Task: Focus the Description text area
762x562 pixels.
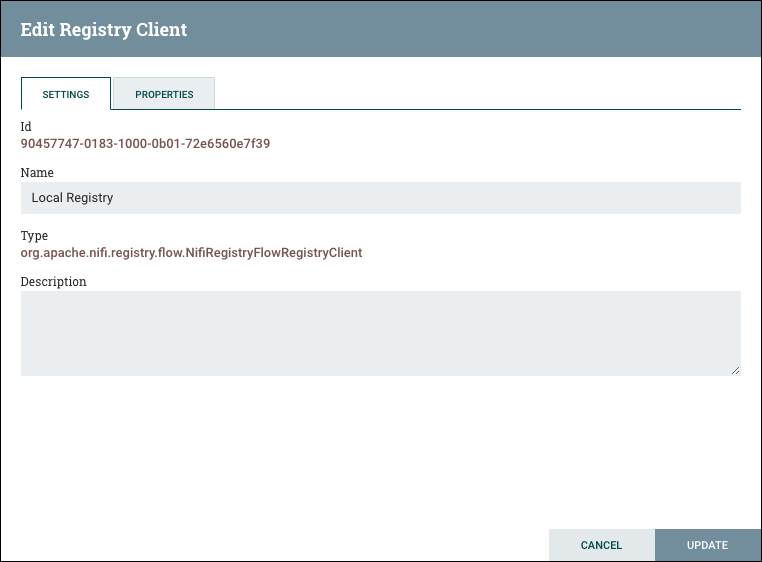Action: [x=380, y=333]
